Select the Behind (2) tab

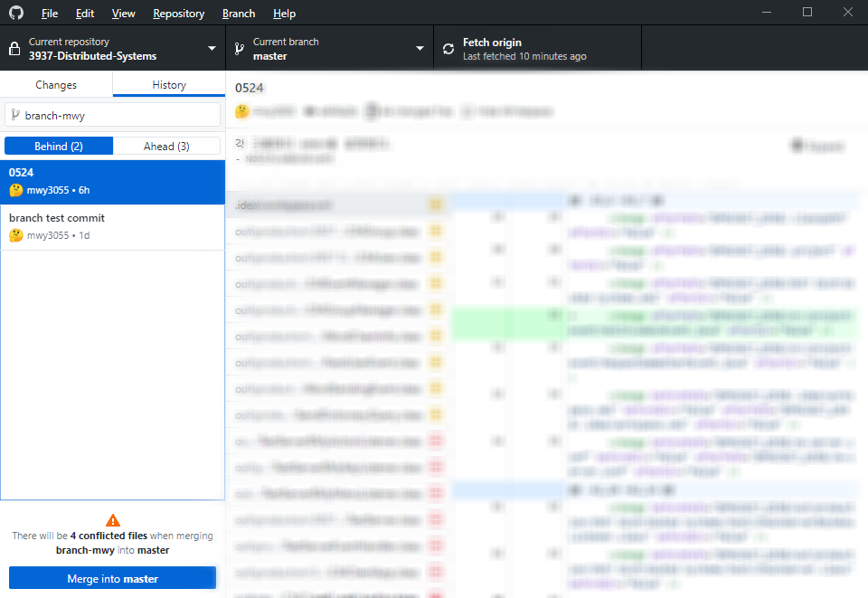tap(59, 147)
